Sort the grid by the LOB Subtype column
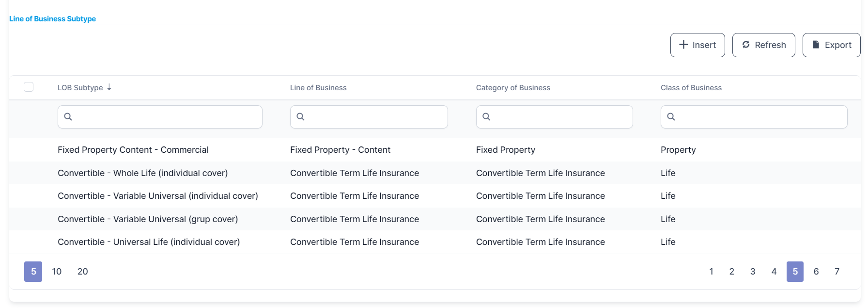The height and width of the screenshot is (308, 868). click(80, 87)
